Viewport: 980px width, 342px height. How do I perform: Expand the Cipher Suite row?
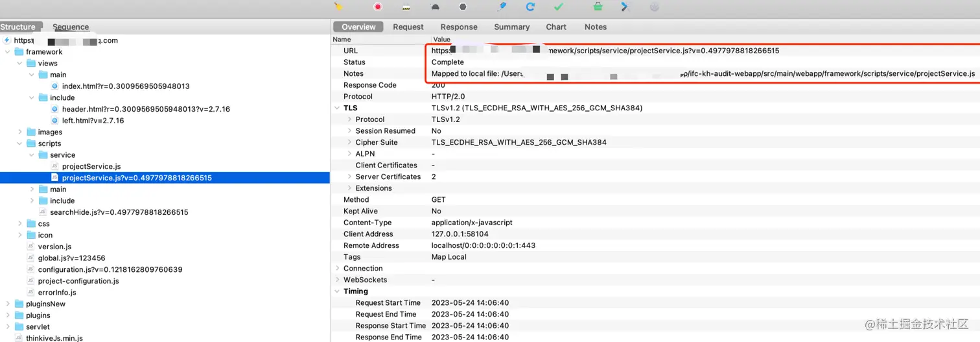350,142
